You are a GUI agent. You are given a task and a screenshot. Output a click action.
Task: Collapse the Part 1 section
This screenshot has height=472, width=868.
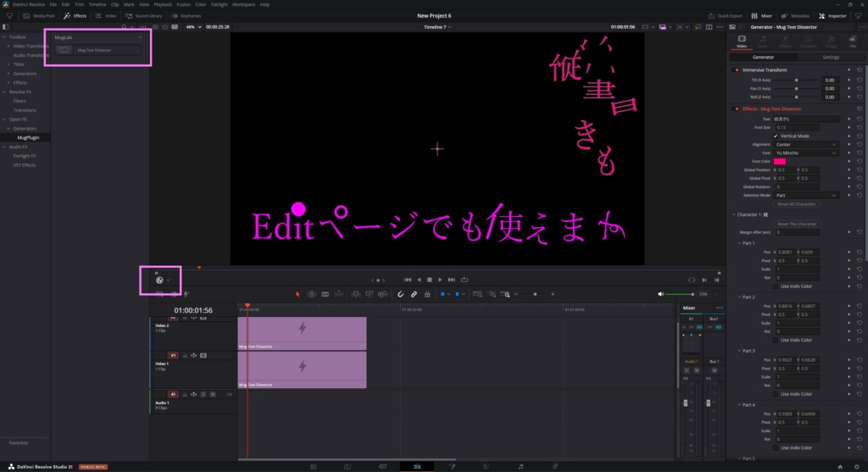pos(739,243)
